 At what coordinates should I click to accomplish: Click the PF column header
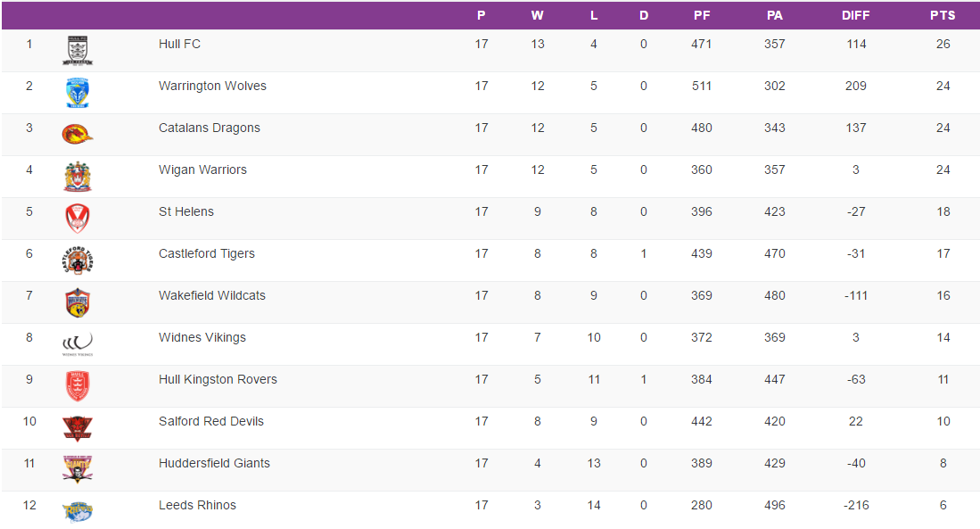pos(702,15)
